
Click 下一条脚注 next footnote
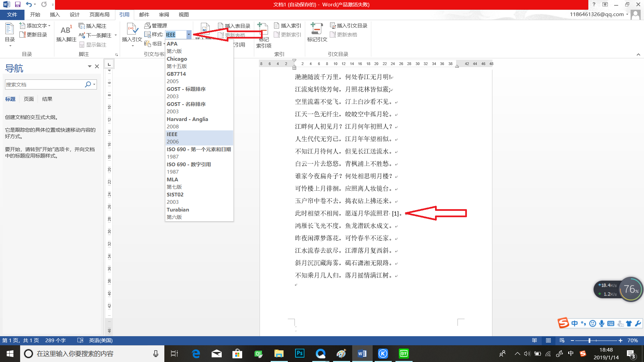pos(96,35)
